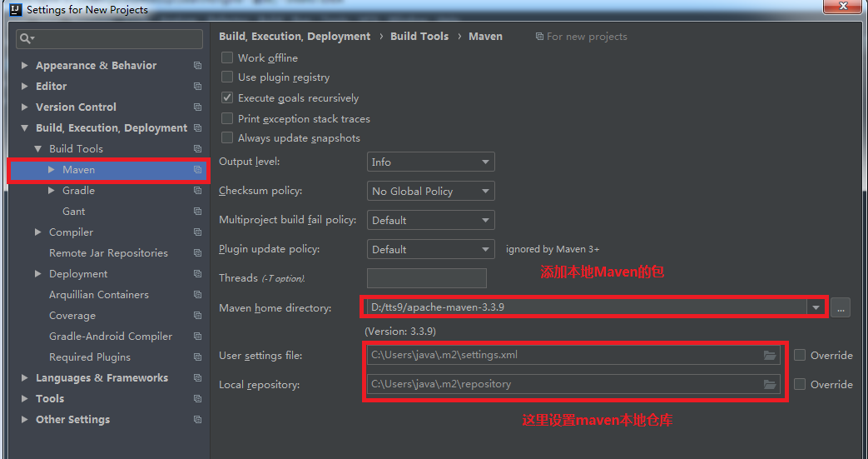The image size is (868, 459).
Task: Click project-level icon beside Remote Jar Repositories
Action: [197, 252]
